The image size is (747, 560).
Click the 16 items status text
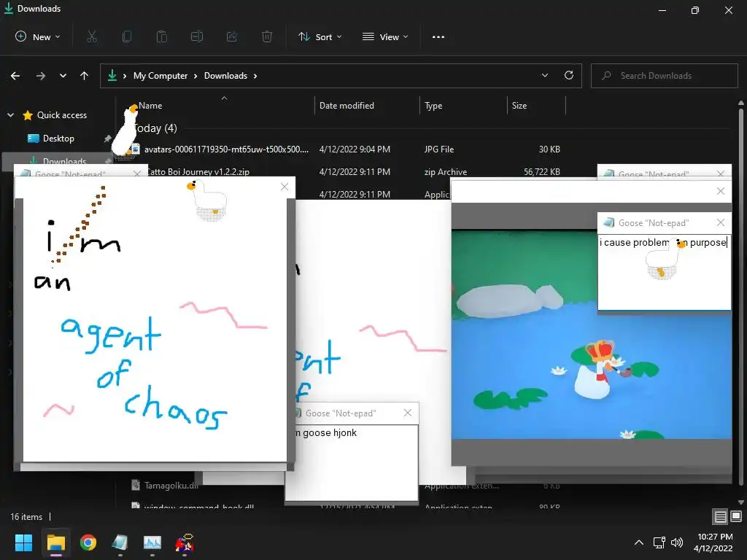[26, 517]
